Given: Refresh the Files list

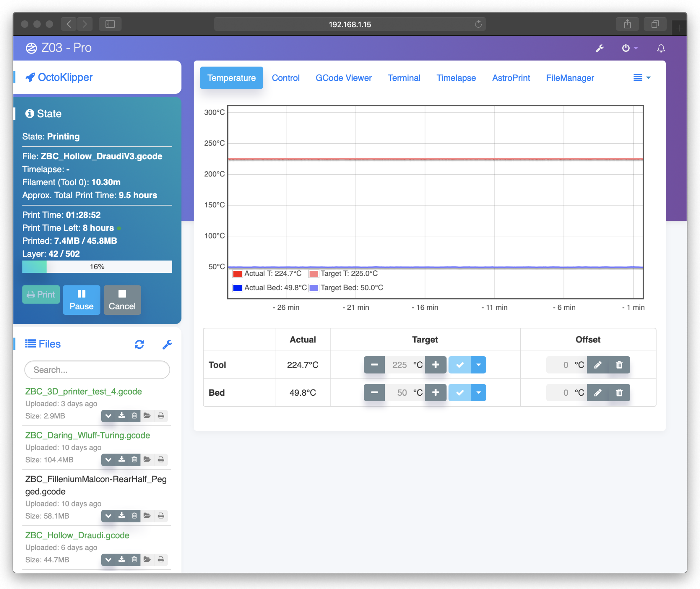Looking at the screenshot, I should pos(139,345).
